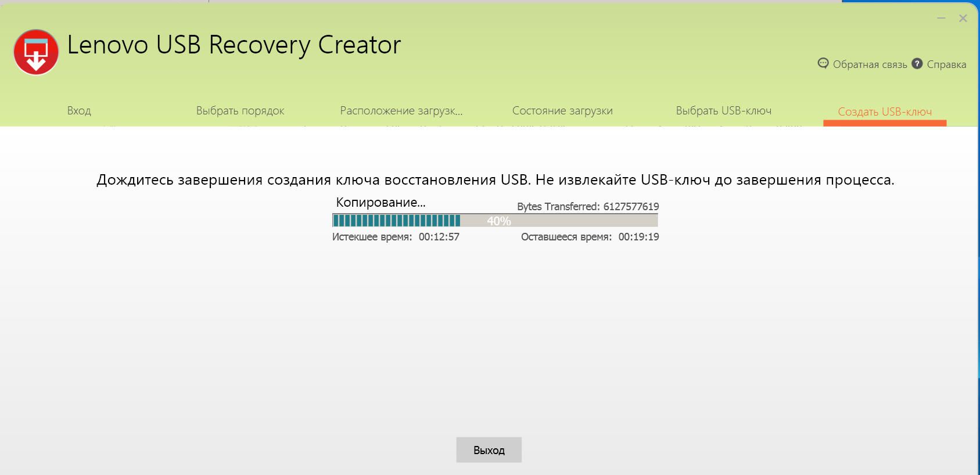Click remaining time 00:19:19 value

638,237
